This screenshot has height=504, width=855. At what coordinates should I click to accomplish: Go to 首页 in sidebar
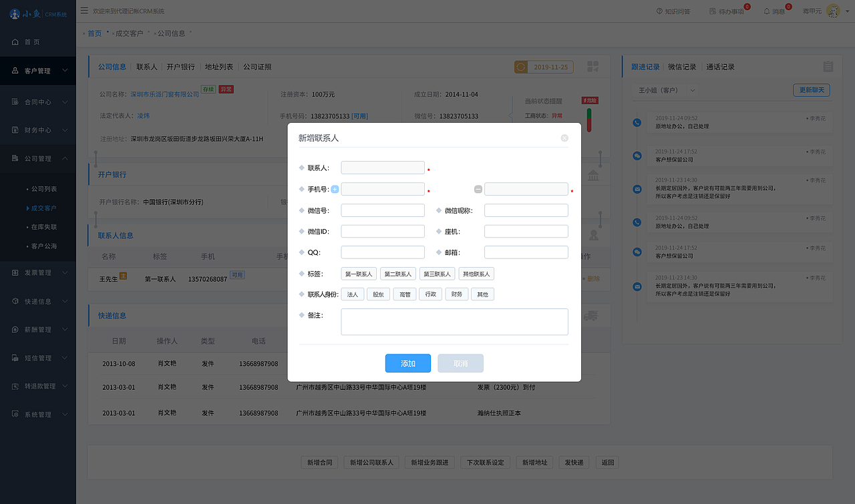click(x=38, y=42)
